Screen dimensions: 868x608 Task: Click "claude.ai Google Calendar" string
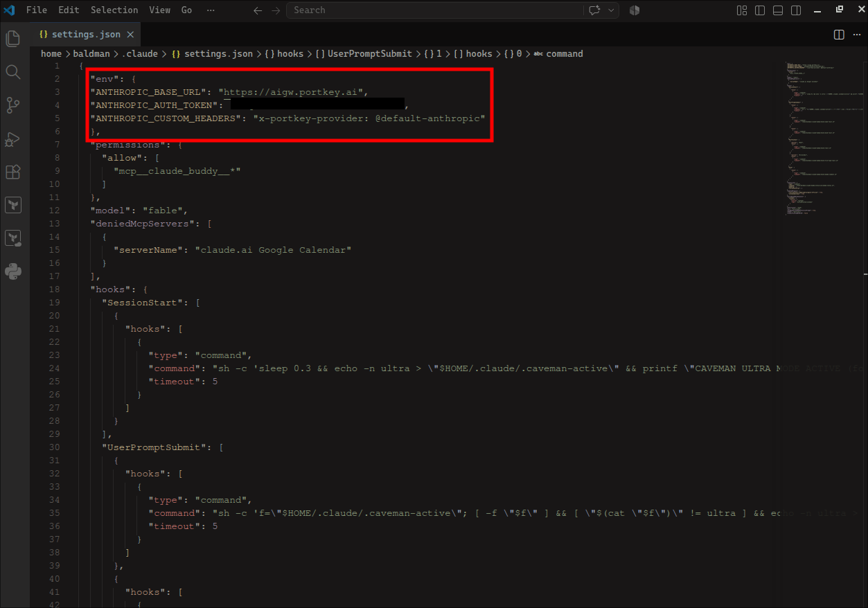[x=274, y=250]
